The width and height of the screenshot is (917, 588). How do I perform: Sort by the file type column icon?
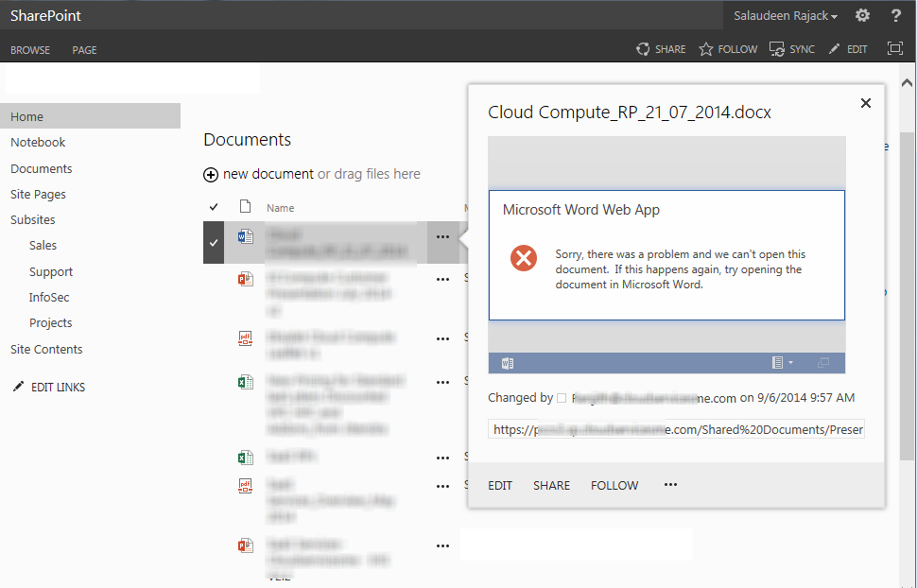tap(246, 206)
